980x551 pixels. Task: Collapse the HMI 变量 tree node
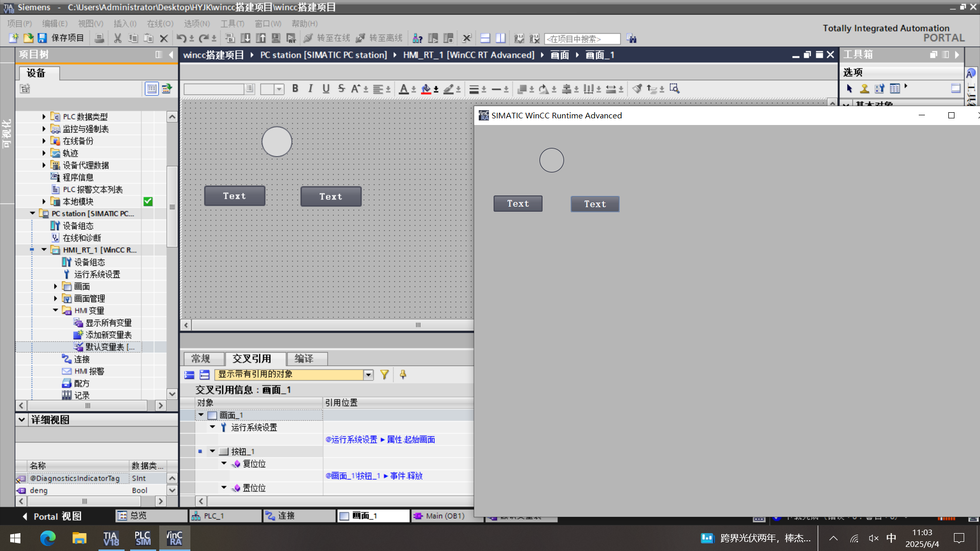click(x=56, y=310)
